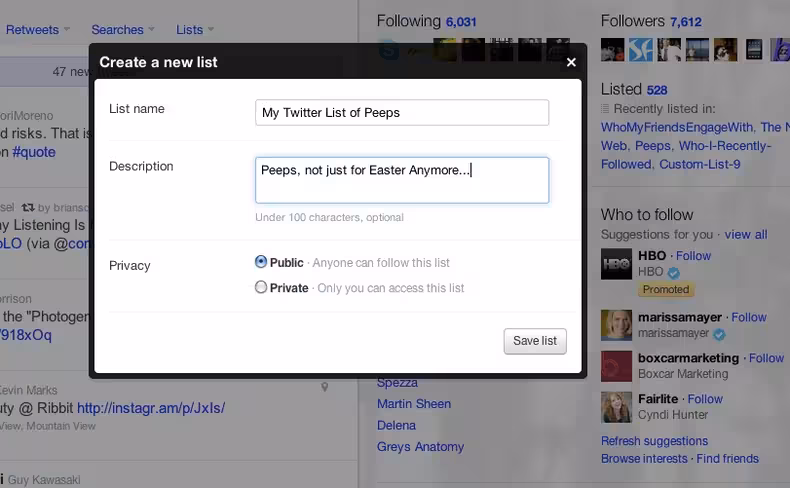This screenshot has height=488, width=790.
Task: Open the Searches dropdown tab
Action: click(x=122, y=30)
